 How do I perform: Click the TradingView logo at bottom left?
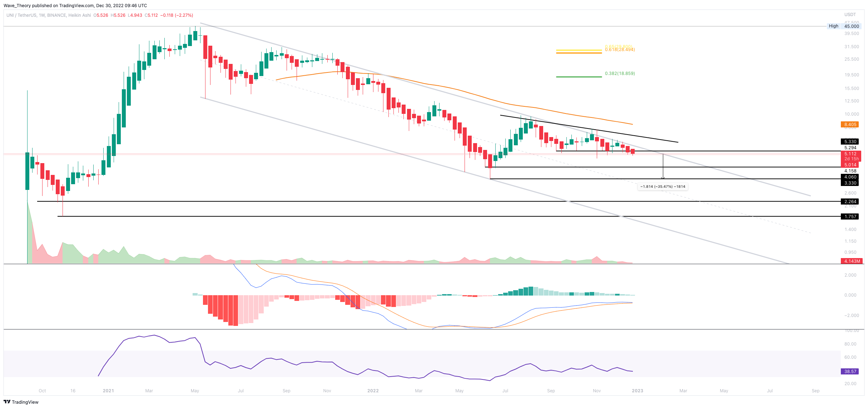pyautogui.click(x=21, y=402)
